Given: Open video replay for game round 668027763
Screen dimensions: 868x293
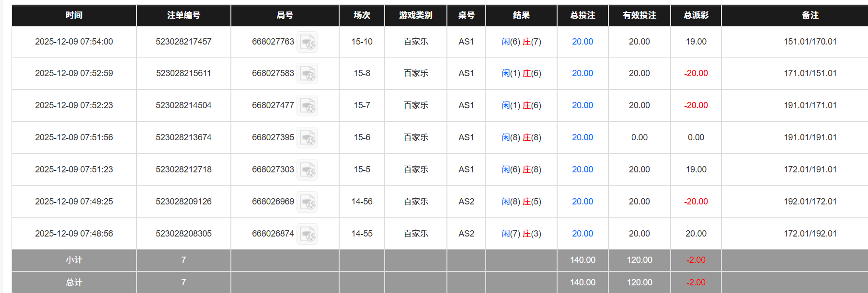Looking at the screenshot, I should pyautogui.click(x=307, y=42).
